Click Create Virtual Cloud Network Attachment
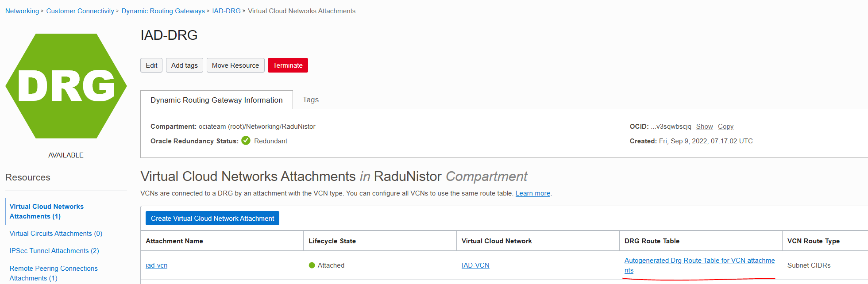The image size is (868, 284). click(x=212, y=219)
